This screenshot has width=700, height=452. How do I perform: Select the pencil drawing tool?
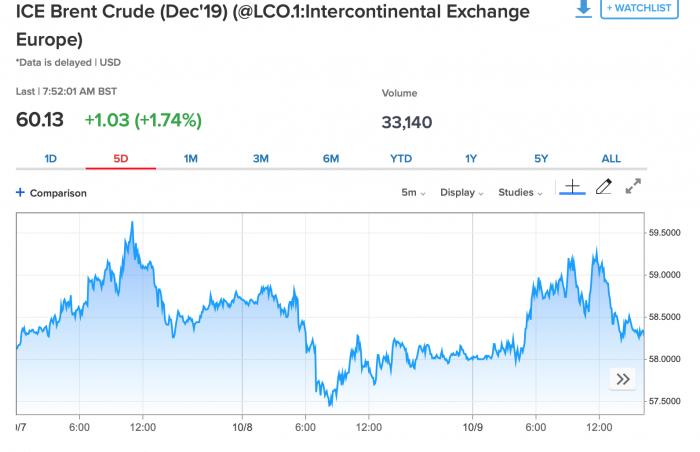pyautogui.click(x=603, y=187)
